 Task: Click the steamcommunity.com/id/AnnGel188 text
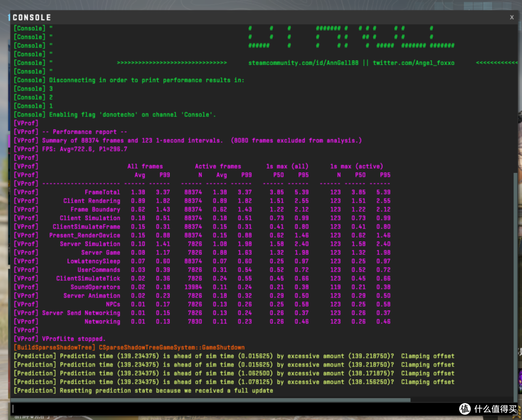303,63
